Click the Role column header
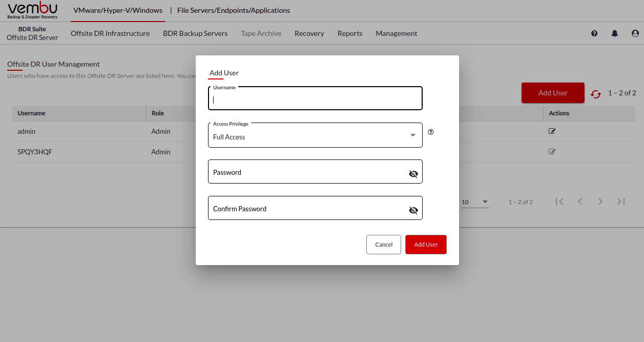644x342 pixels. pos(158,113)
